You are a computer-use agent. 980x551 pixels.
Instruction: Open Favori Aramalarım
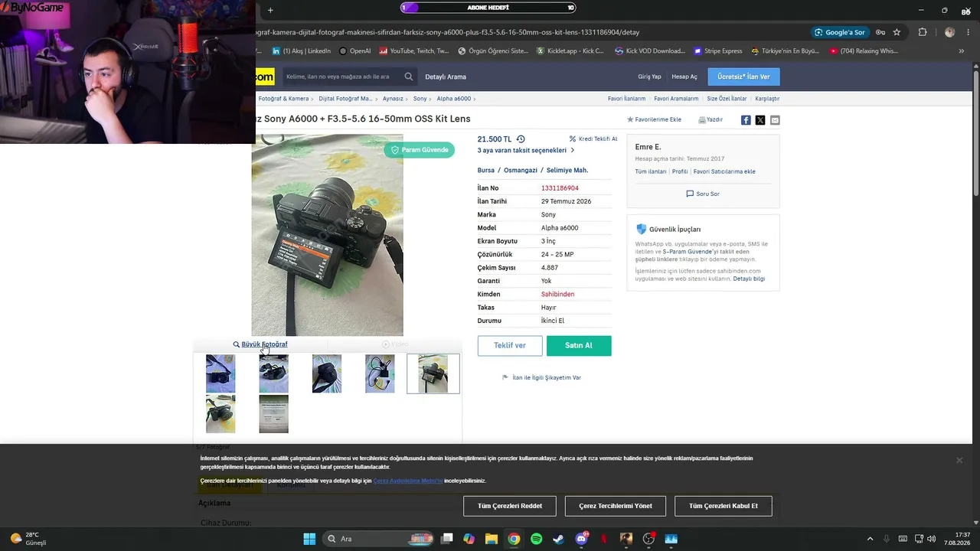[x=676, y=99]
